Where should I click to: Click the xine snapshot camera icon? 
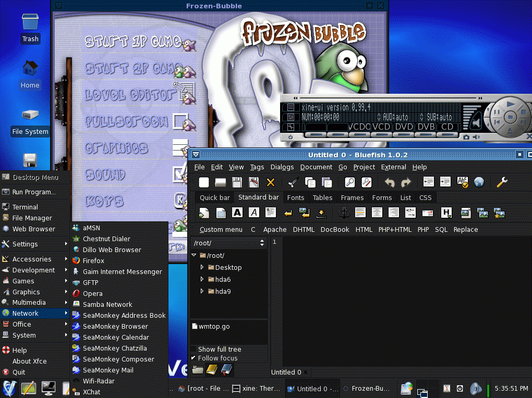[x=466, y=137]
